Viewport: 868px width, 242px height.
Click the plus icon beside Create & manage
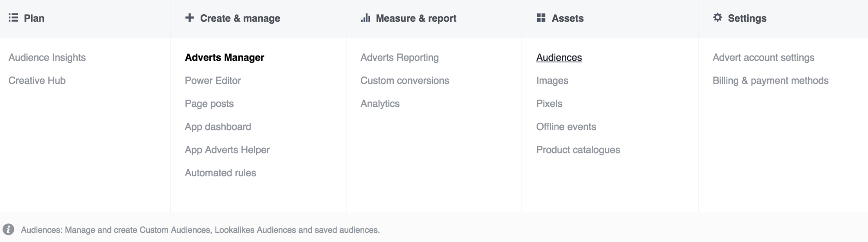[x=189, y=18]
